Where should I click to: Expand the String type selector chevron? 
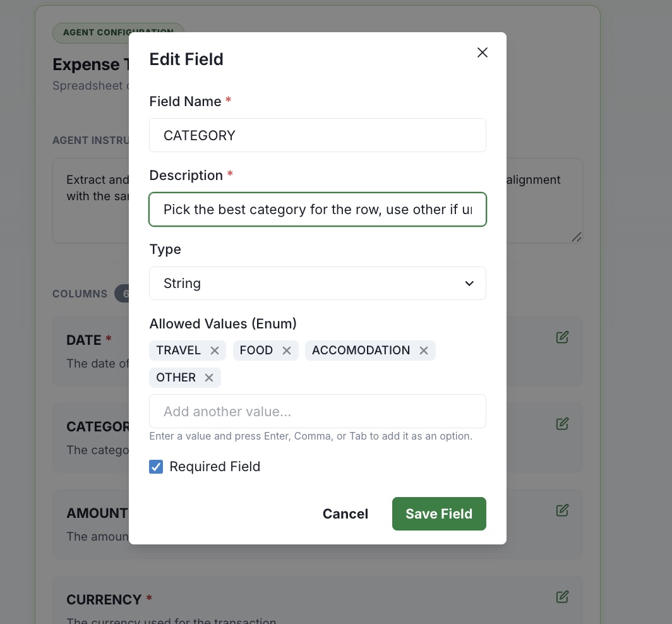point(469,284)
